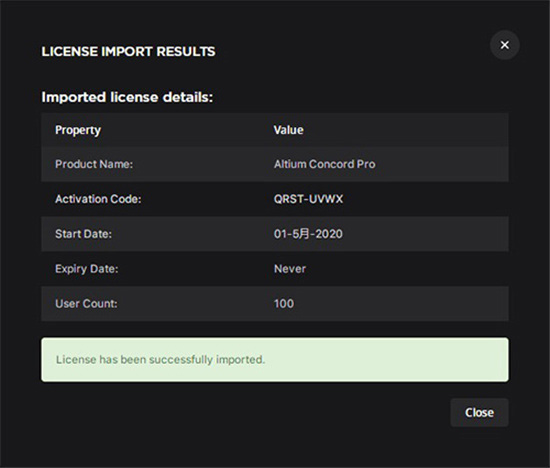Click the Altium Concord Pro value

(x=324, y=164)
